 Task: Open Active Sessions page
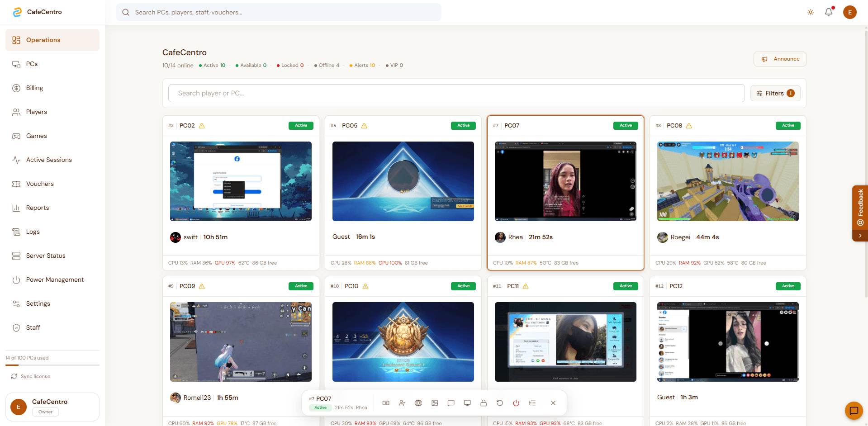pos(52,160)
